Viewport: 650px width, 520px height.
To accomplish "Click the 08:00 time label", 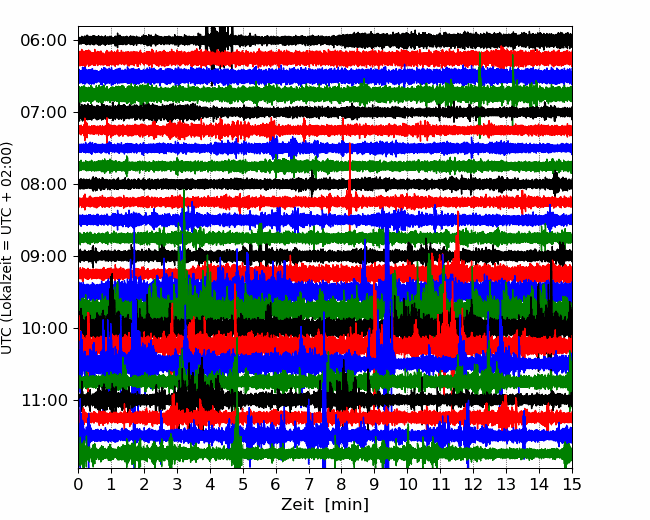I will (44, 185).
